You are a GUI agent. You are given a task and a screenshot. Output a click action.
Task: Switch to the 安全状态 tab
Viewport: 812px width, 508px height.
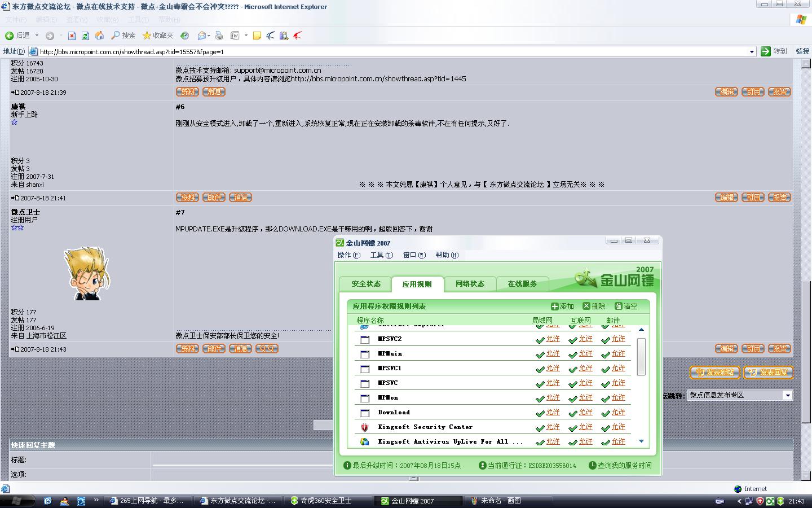pos(366,284)
